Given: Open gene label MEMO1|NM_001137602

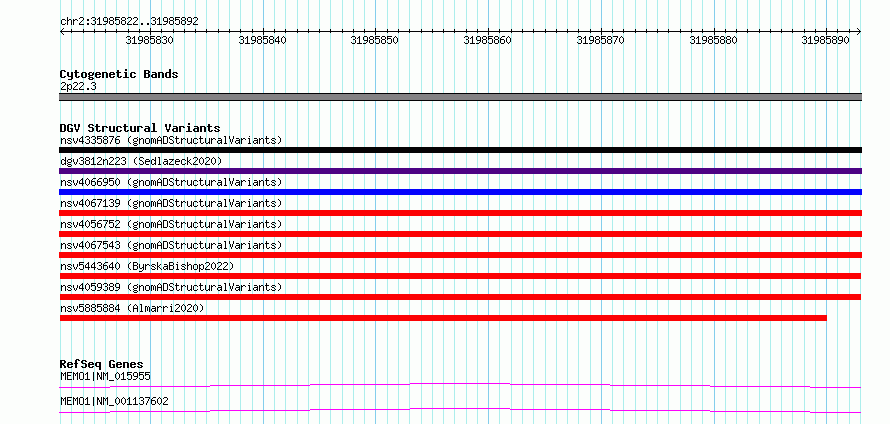Looking at the screenshot, I should [114, 402].
